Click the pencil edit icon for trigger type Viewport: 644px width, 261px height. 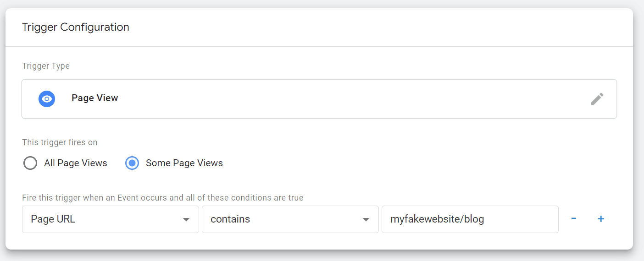(x=597, y=99)
